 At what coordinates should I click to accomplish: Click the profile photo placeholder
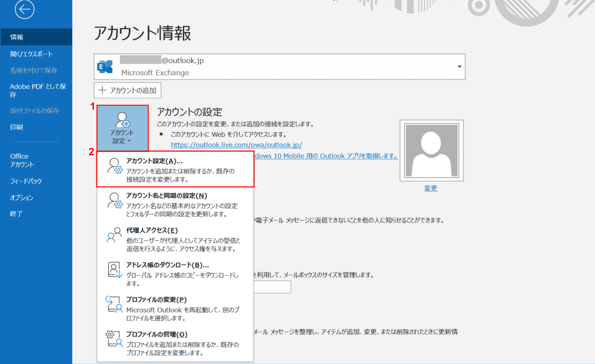point(432,150)
